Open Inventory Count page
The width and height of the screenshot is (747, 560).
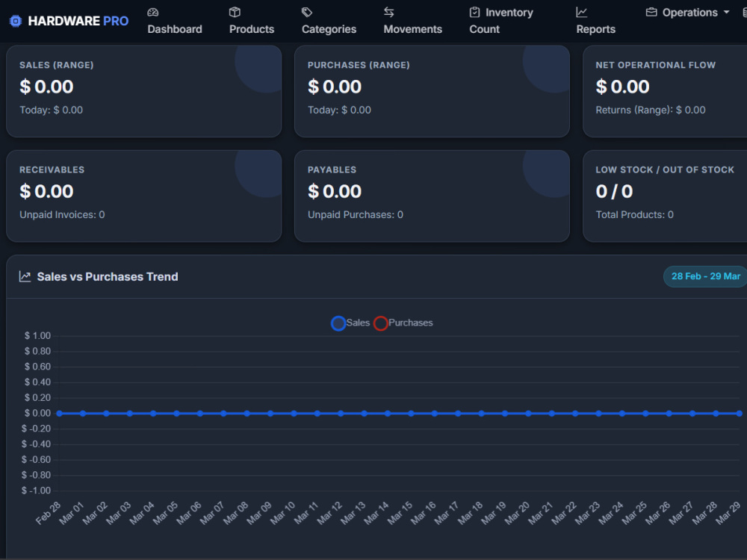pos(501,21)
